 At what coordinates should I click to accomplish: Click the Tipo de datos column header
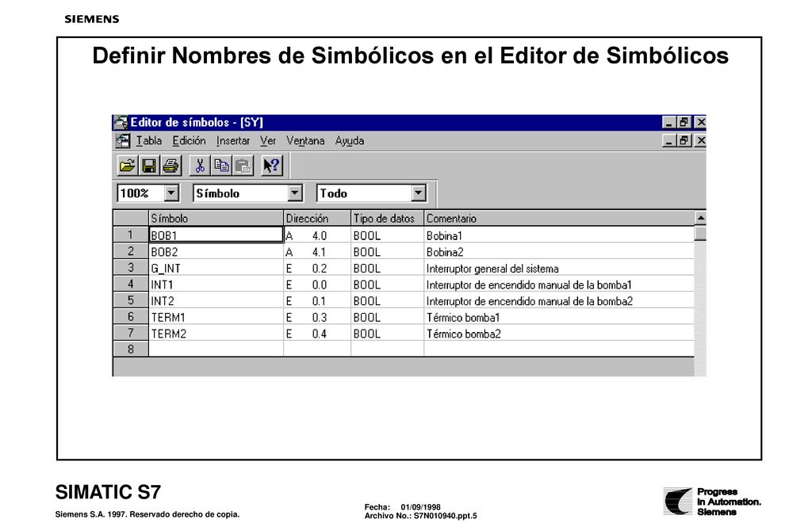[387, 218]
